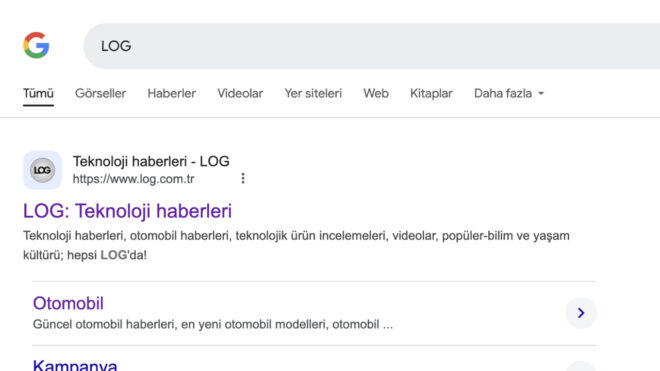
Task: Switch to the Görseller tab
Action: pyautogui.click(x=100, y=93)
